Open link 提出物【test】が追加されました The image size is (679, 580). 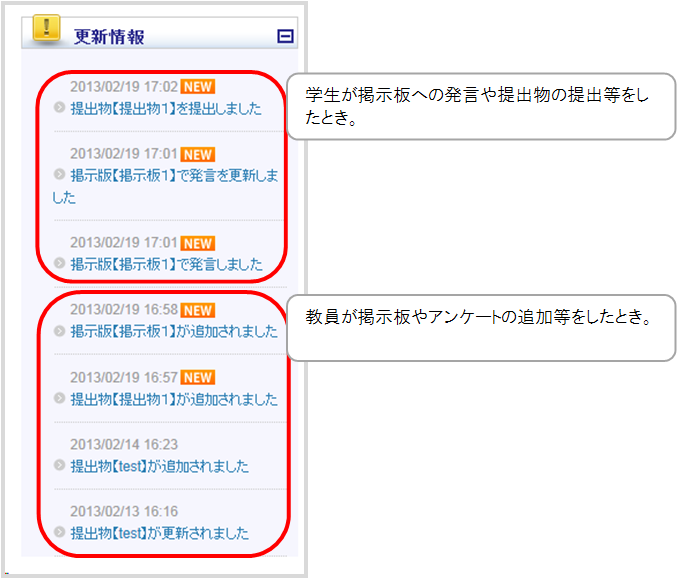159,466
